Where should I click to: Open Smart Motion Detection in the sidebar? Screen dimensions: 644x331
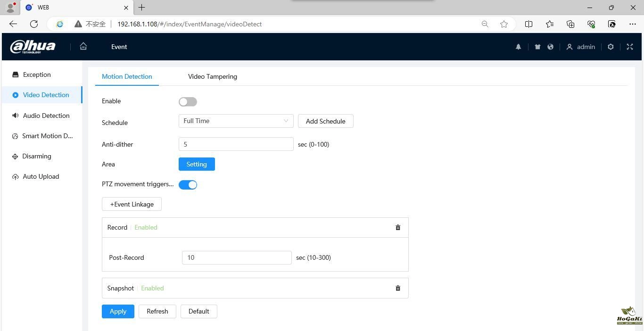click(47, 136)
